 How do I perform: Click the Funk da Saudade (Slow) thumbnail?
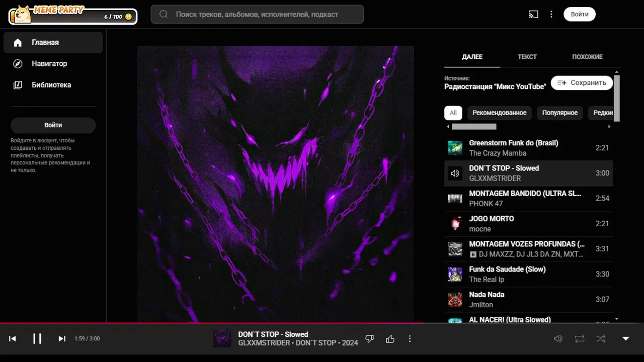coord(455,274)
